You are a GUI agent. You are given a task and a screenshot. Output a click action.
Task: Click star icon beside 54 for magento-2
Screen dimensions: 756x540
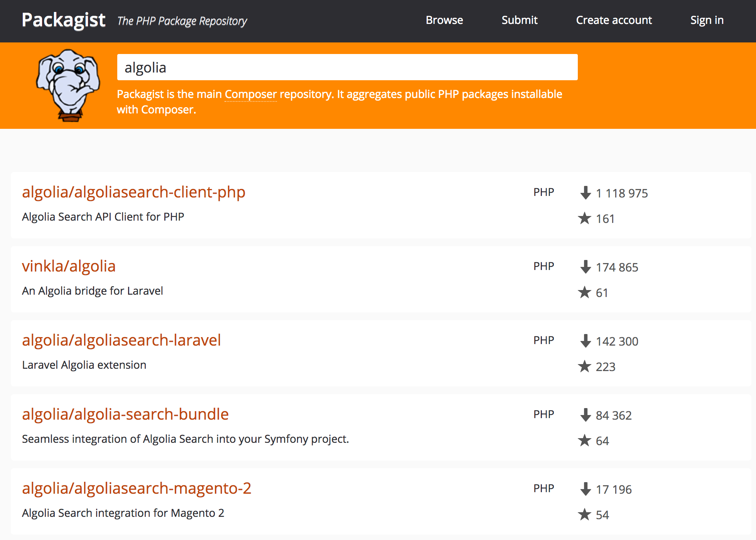pyautogui.click(x=584, y=515)
